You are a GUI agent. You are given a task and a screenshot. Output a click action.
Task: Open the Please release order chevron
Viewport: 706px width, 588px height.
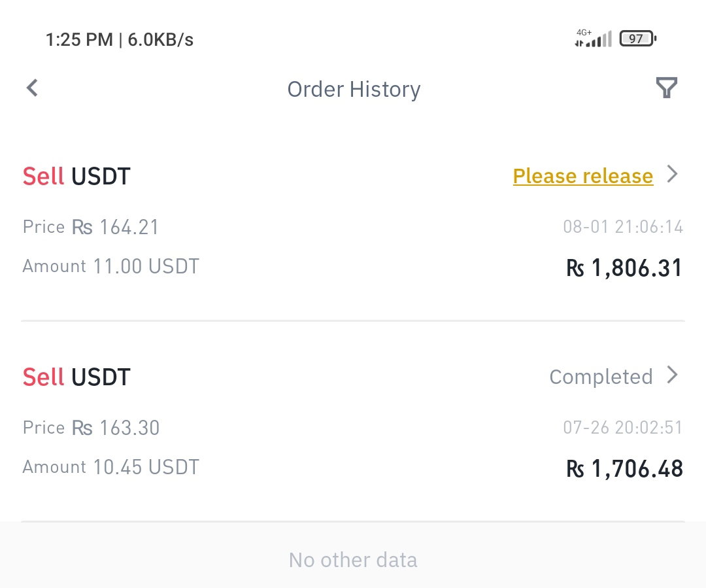click(672, 174)
